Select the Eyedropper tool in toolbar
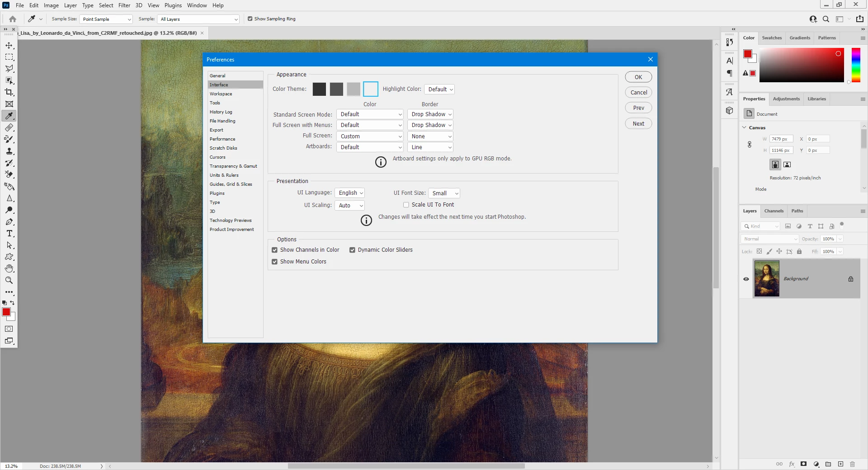Viewport: 868px width, 470px height. coord(9,116)
